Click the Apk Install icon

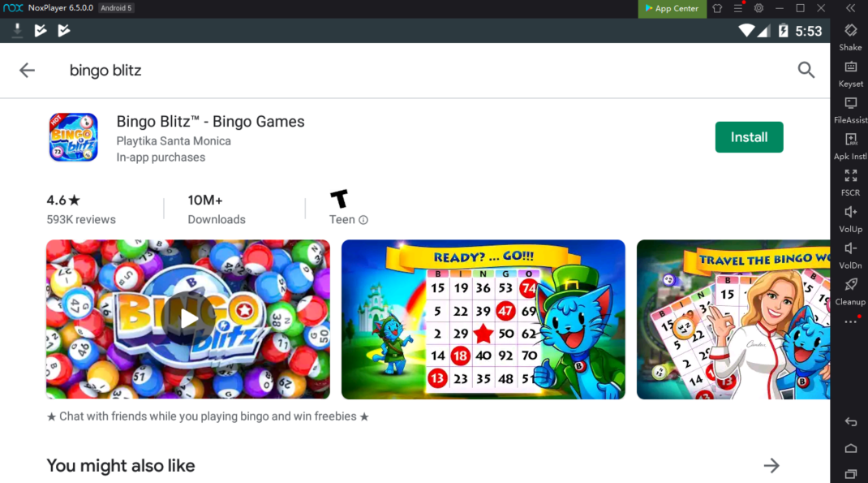click(x=850, y=146)
